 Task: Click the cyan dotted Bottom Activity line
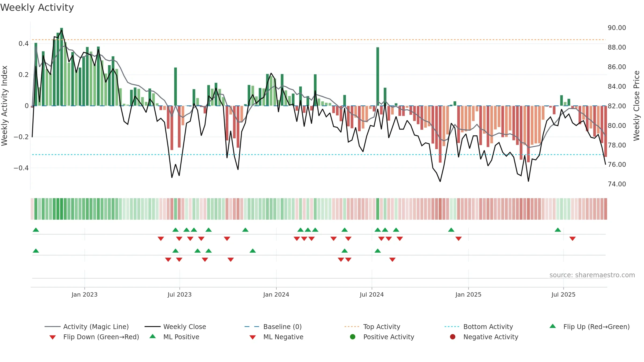click(x=318, y=154)
